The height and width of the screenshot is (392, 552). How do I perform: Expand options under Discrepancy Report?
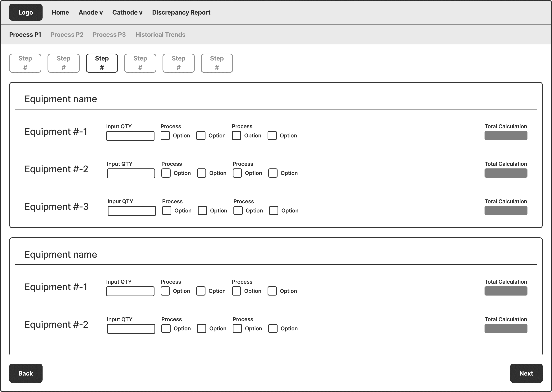click(181, 12)
